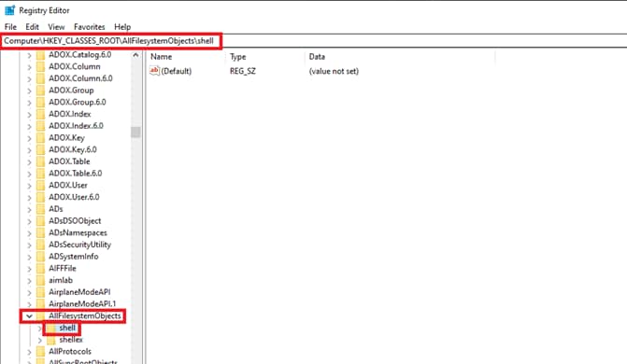Select the ADOX.User.6.0 key
627x364 pixels.
point(74,197)
